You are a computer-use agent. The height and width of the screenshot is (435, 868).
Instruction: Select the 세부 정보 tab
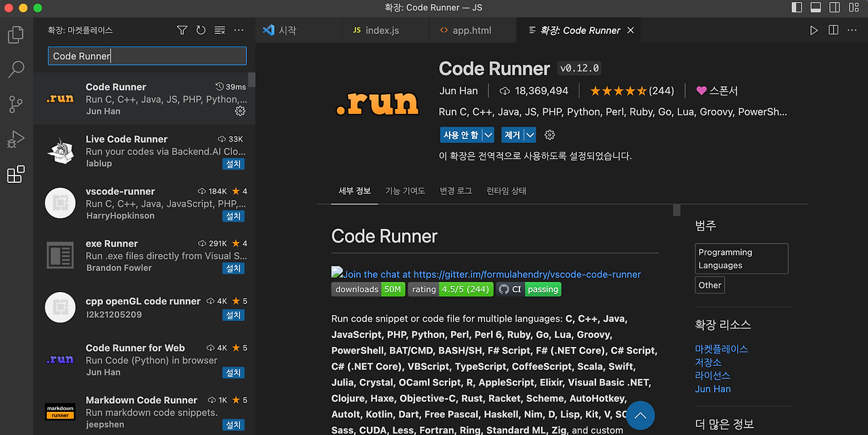(x=355, y=191)
